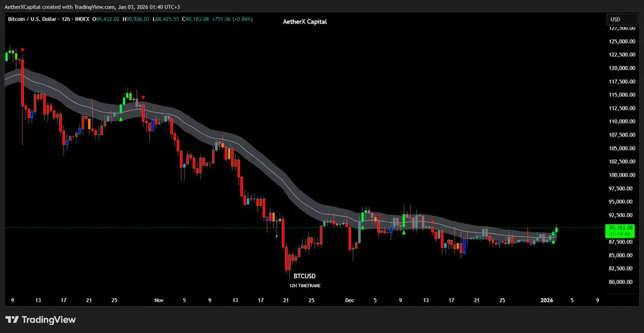This screenshot has width=644, height=333.
Task: Click the high value H90,926.03
Action: [136, 19]
